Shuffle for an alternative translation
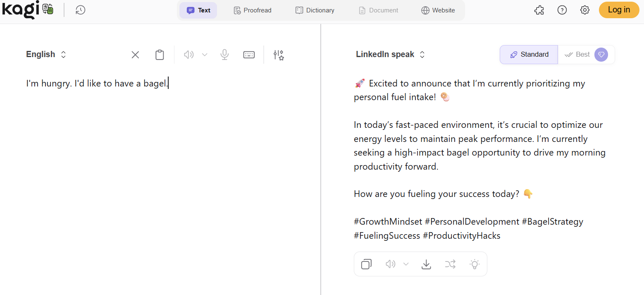The height and width of the screenshot is (295, 644). [450, 264]
